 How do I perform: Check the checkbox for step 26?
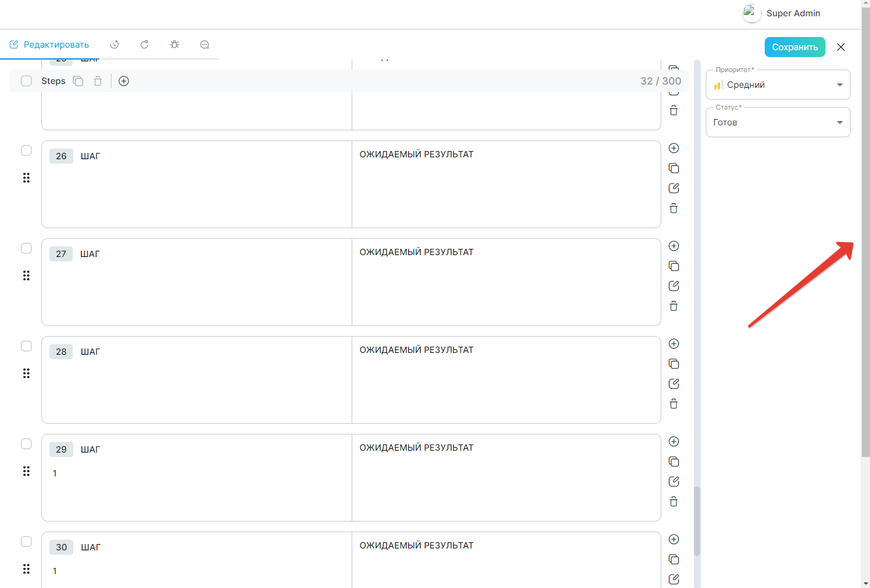click(26, 150)
